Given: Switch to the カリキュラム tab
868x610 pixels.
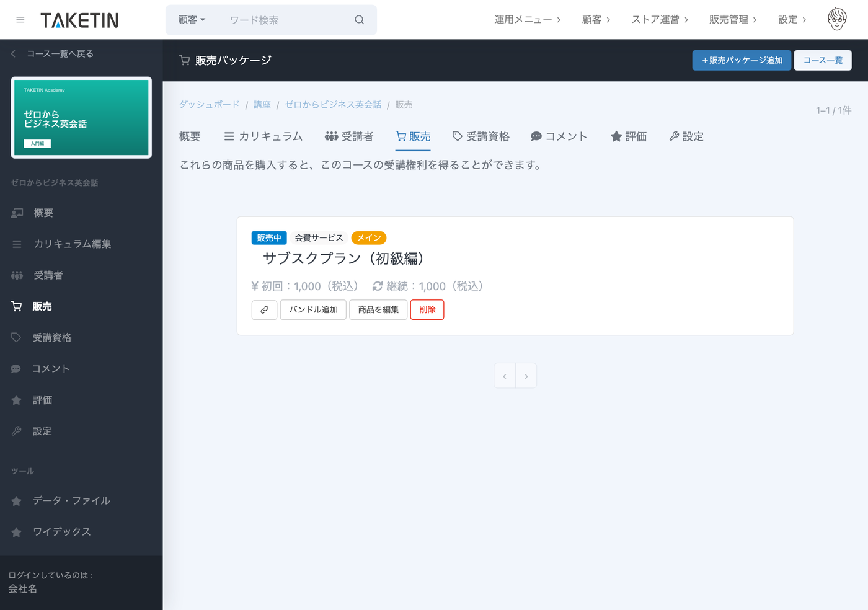Looking at the screenshot, I should click(263, 136).
